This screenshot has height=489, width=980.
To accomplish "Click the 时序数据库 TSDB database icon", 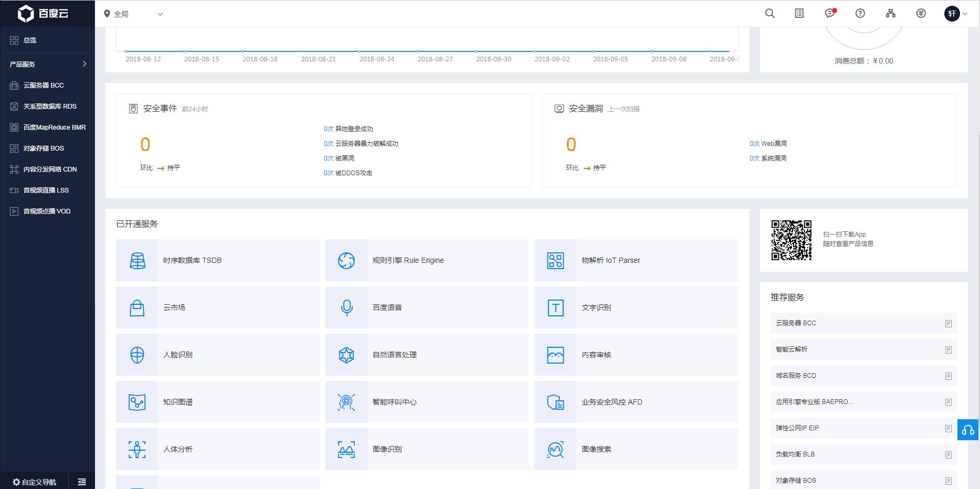I will [x=137, y=260].
